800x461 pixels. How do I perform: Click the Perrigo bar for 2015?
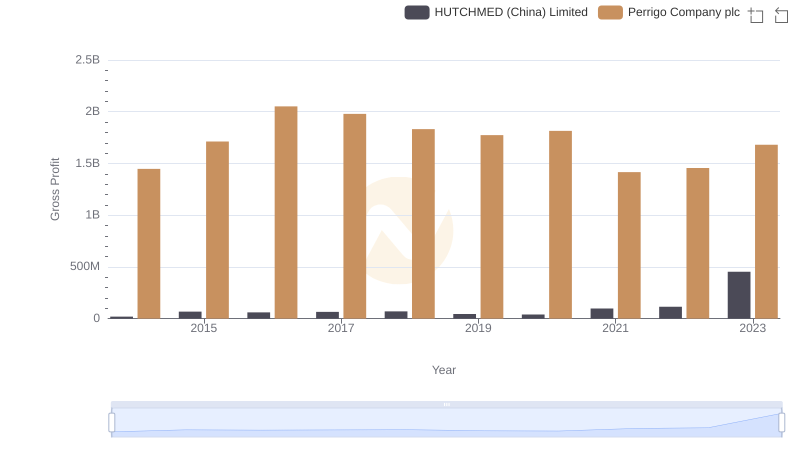(217, 230)
